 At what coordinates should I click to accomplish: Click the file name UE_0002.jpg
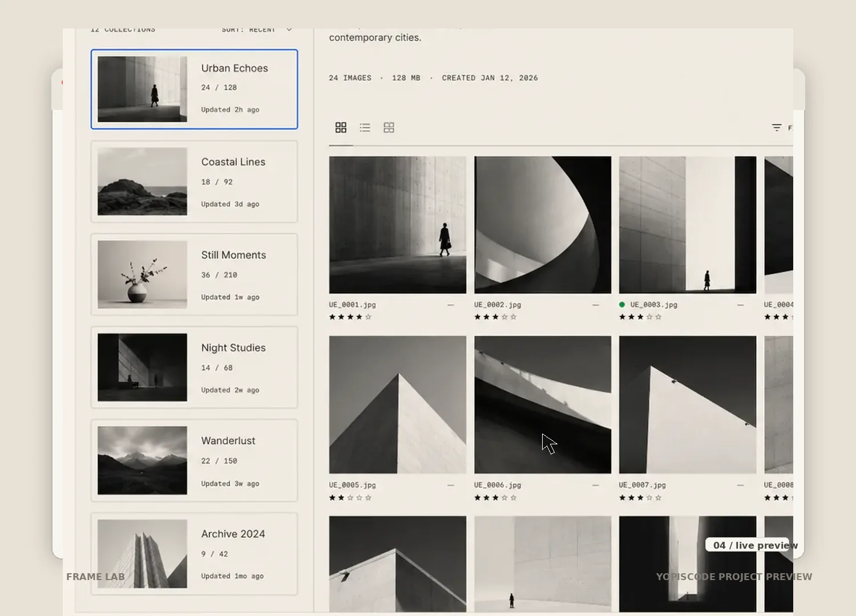pos(498,305)
